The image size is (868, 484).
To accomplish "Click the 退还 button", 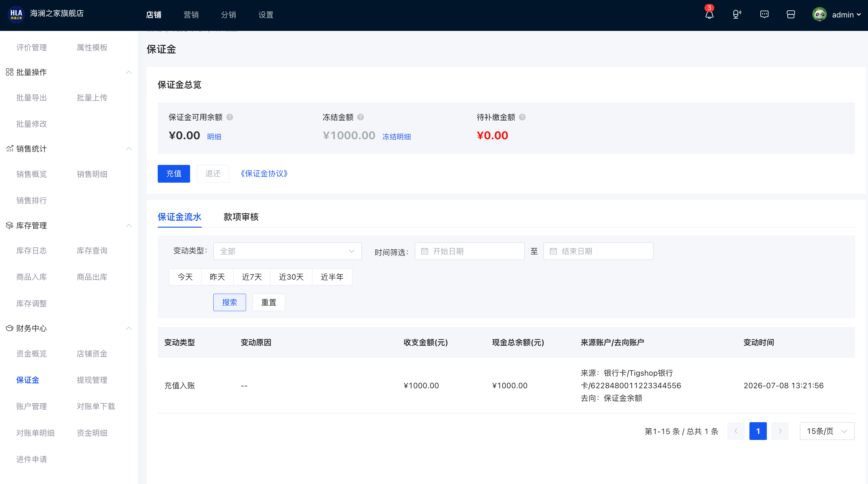I will [213, 174].
